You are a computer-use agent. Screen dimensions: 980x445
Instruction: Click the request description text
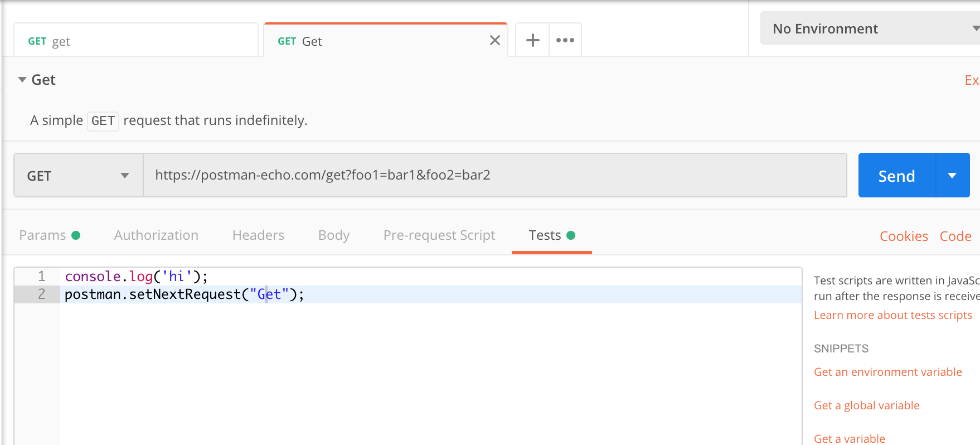pyautogui.click(x=169, y=120)
